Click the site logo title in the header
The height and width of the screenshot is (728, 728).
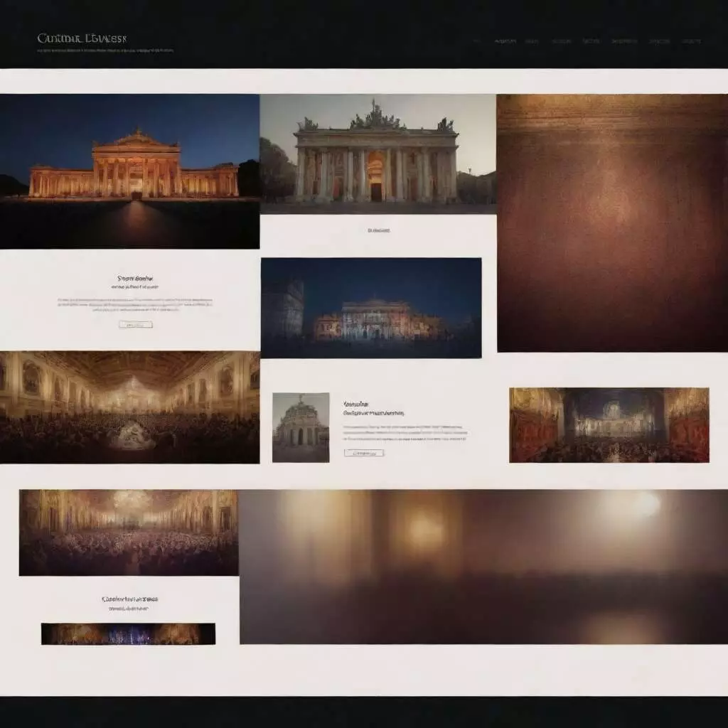(82, 38)
